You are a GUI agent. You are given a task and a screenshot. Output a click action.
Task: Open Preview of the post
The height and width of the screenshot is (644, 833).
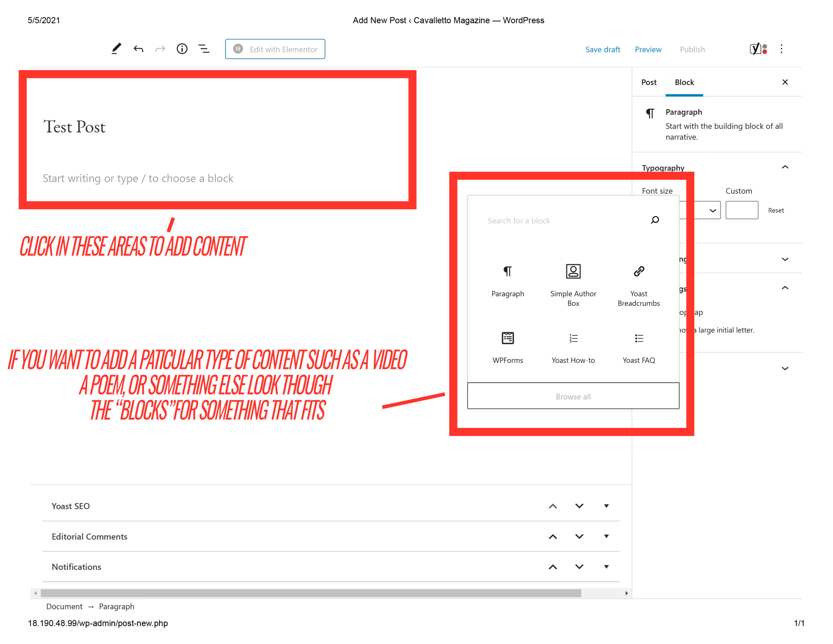pyautogui.click(x=648, y=49)
